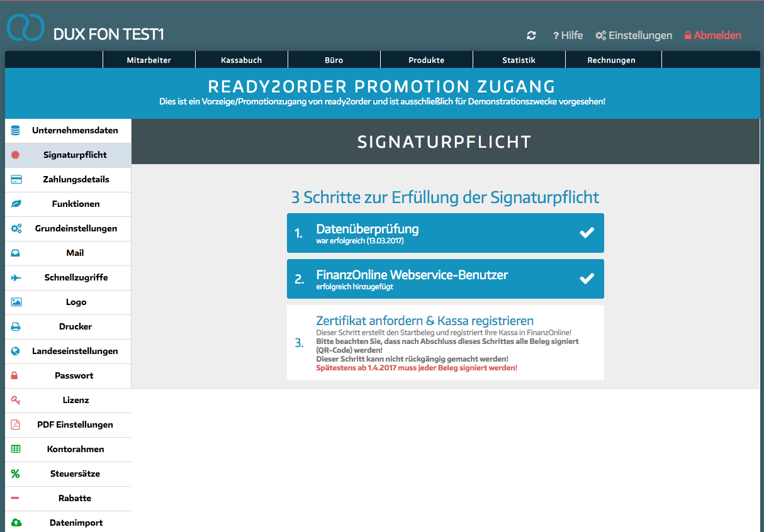Open Schnellzugriffe settings
The height and width of the screenshot is (532, 764).
68,278
